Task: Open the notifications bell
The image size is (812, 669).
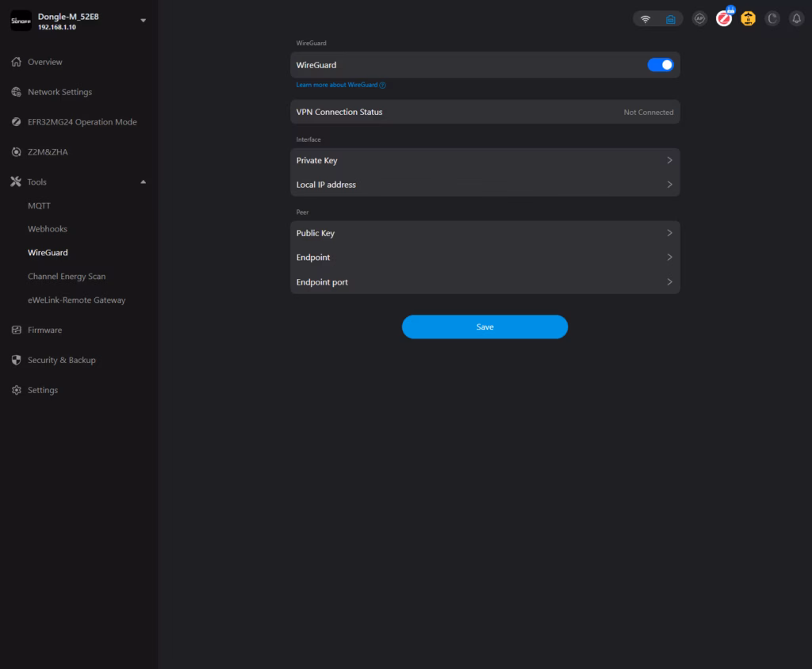Action: 796,19
